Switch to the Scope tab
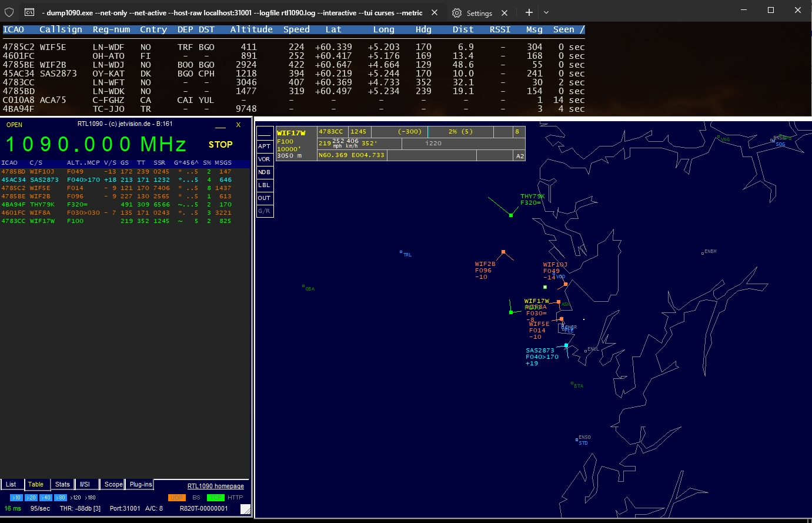812x523 pixels. pos(113,484)
